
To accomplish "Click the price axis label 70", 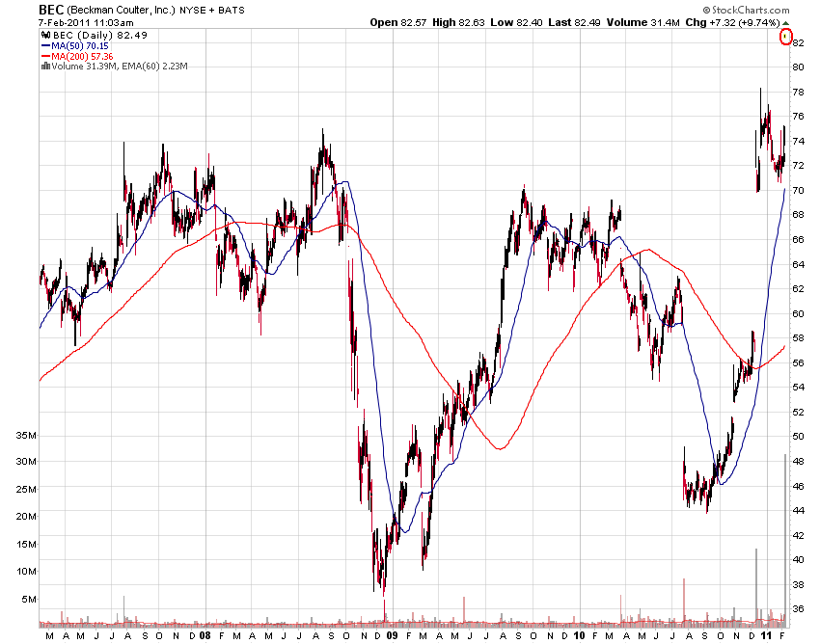I will coord(798,190).
